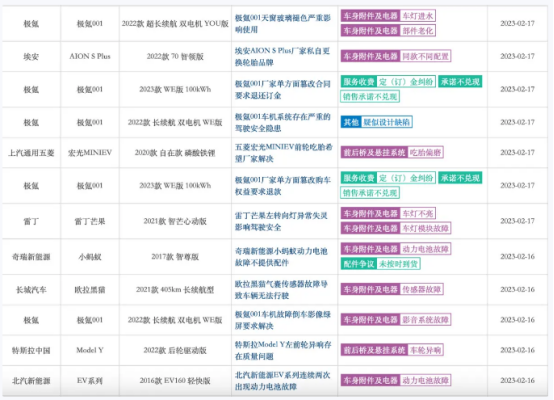Click the 配件争议 green tag

pyautogui.click(x=359, y=264)
